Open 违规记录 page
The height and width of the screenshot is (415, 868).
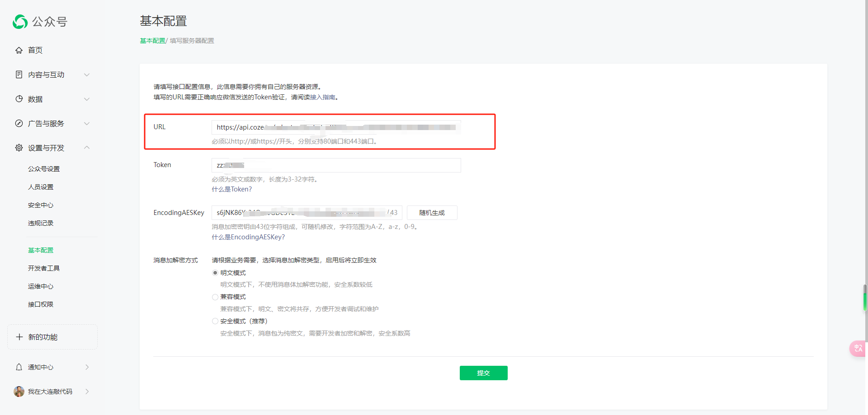point(41,223)
